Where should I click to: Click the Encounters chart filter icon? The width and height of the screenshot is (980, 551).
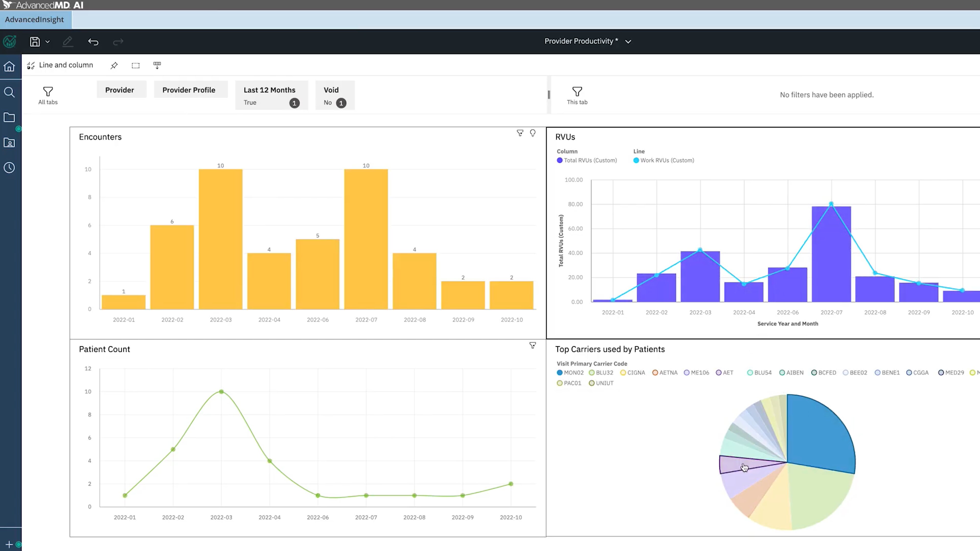point(520,133)
